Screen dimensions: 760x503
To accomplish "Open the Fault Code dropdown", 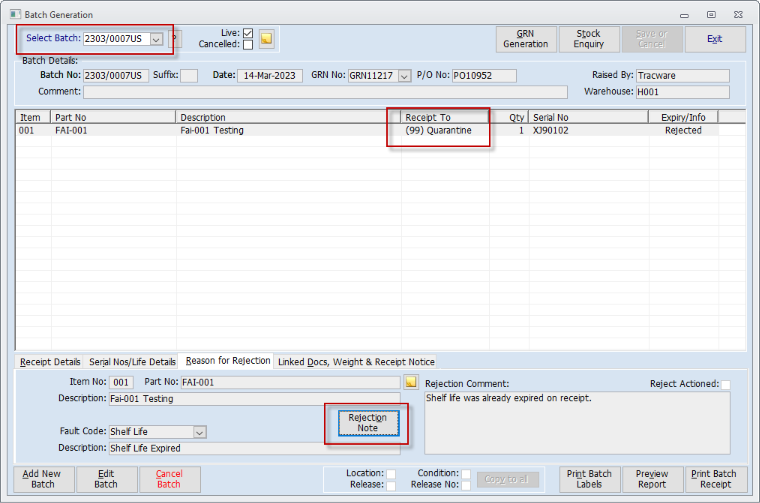I will [200, 432].
